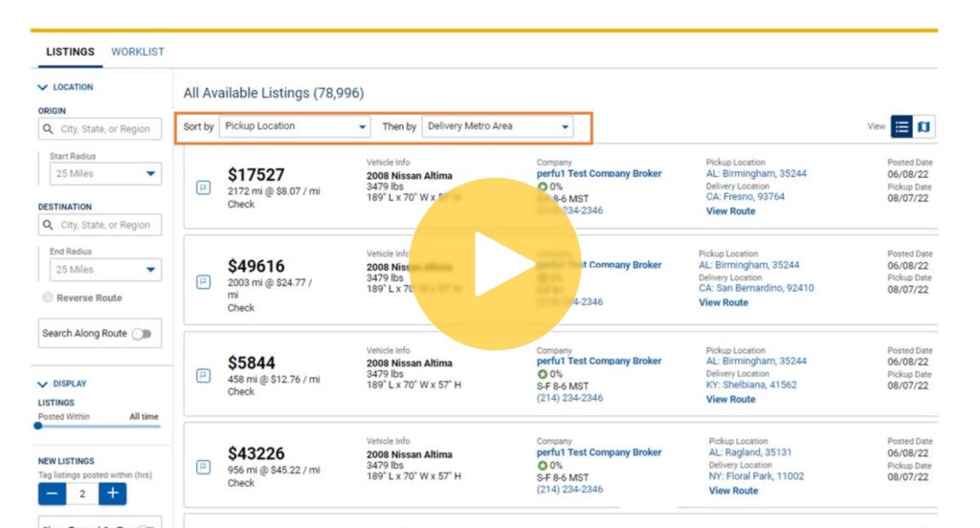Click rating circle icon in $5844 listing
Viewport: 980px width, 528px height.
[542, 374]
